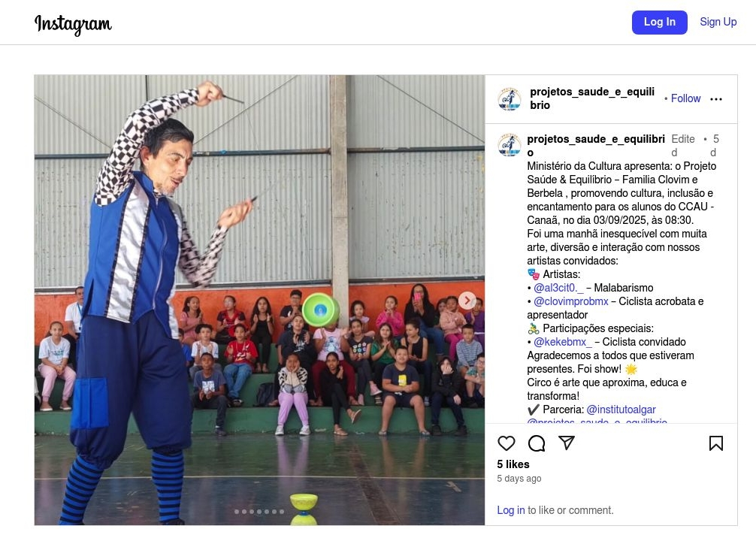Image resolution: width=756 pixels, height=541 pixels.
Task: Open caption author's profile avatar
Action: pyautogui.click(x=510, y=145)
